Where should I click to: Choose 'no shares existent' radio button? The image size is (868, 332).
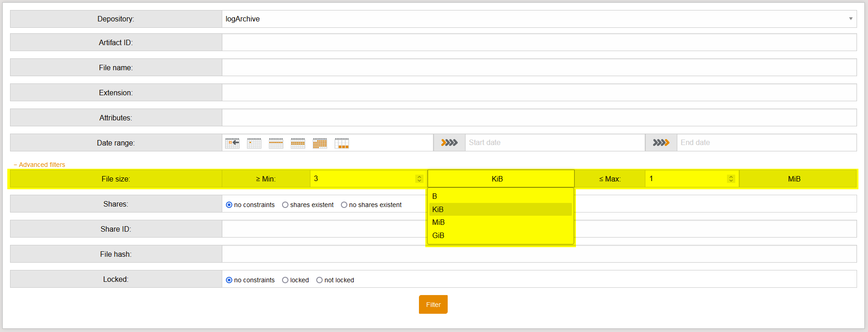[x=344, y=205]
